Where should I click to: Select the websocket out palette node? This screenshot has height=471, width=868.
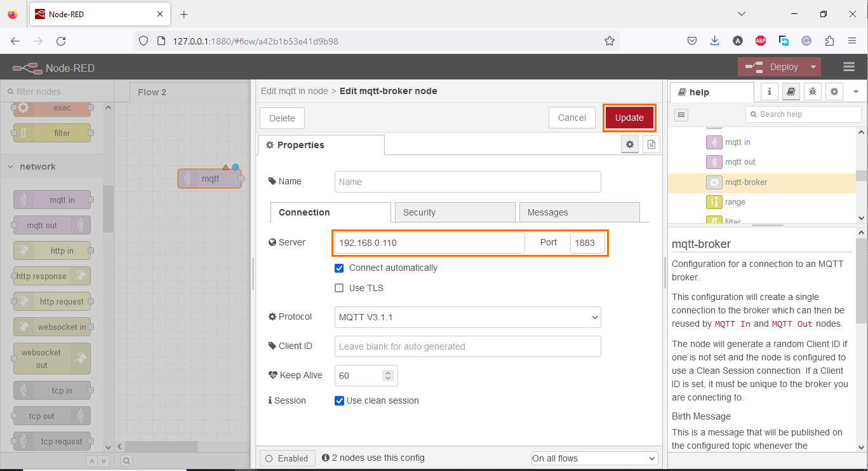[52, 358]
